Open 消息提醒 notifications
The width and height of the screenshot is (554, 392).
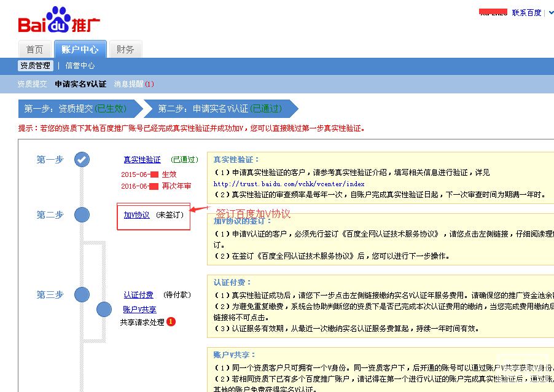point(134,84)
